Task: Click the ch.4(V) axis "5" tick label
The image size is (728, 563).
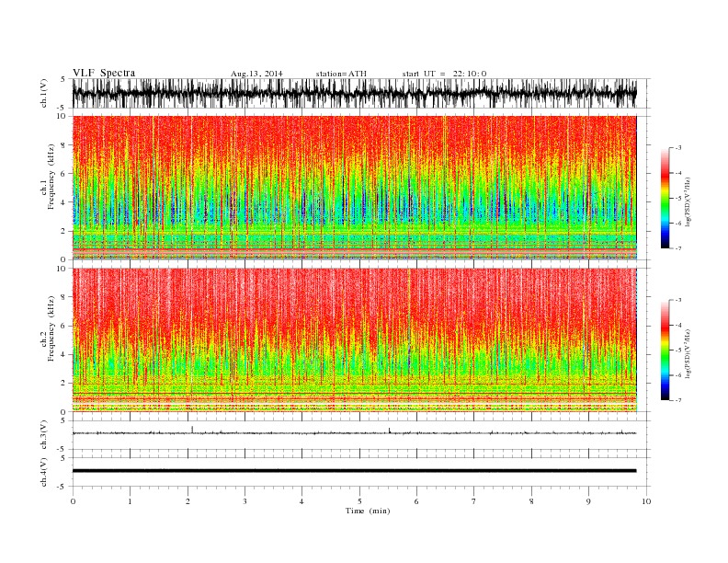Action: [63, 458]
